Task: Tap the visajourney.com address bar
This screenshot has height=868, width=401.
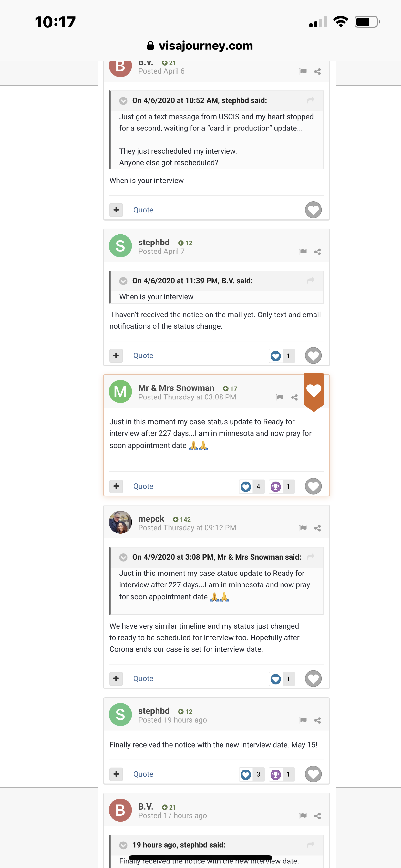Action: [x=200, y=46]
